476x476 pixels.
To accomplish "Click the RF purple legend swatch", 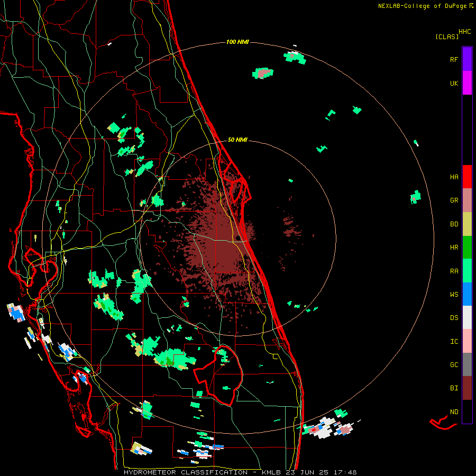I will (467, 59).
